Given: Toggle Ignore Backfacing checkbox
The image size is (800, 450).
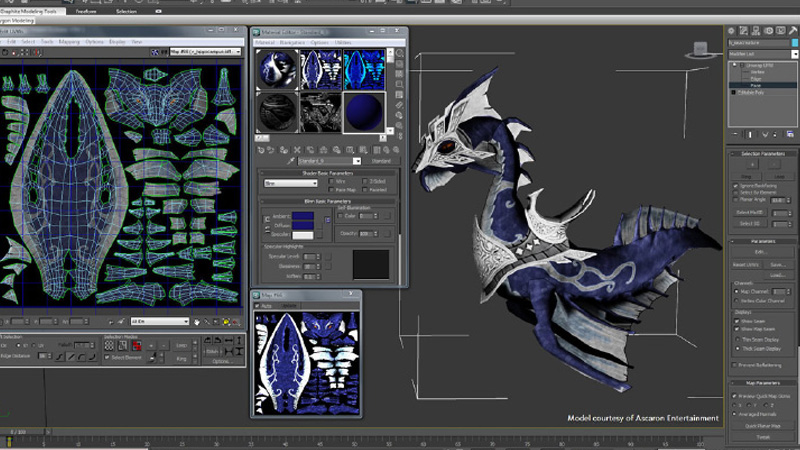Looking at the screenshot, I should tap(734, 186).
